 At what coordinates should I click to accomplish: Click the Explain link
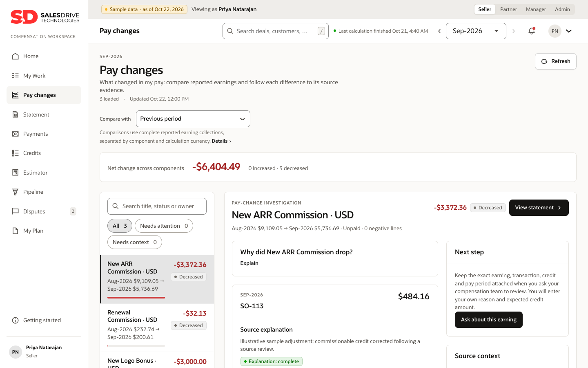coord(249,263)
